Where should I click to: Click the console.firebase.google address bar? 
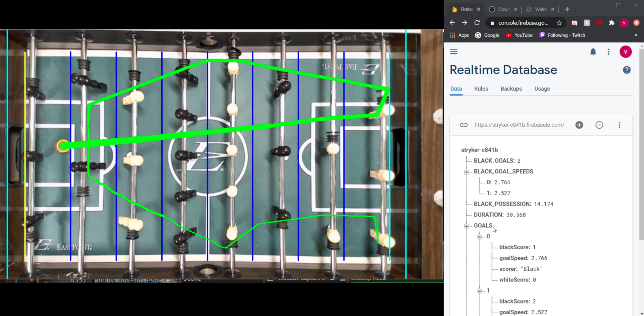[x=523, y=23]
